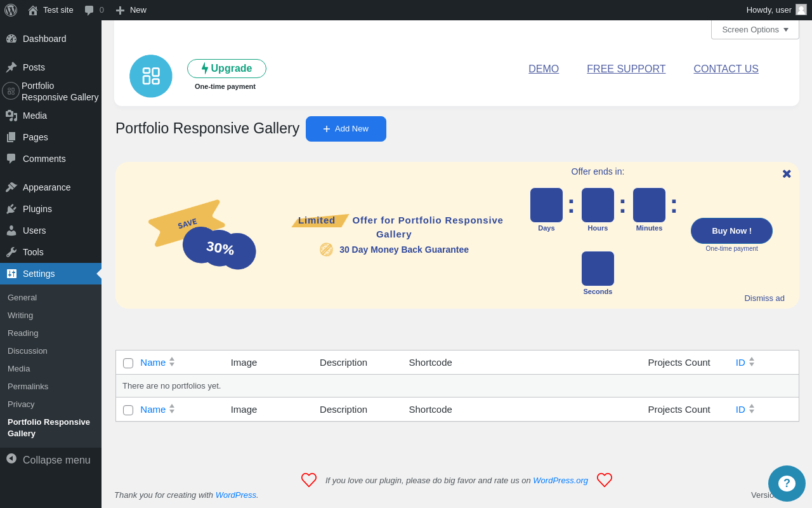Click the blue plugin logo circle
The image size is (812, 508).
[x=151, y=76]
